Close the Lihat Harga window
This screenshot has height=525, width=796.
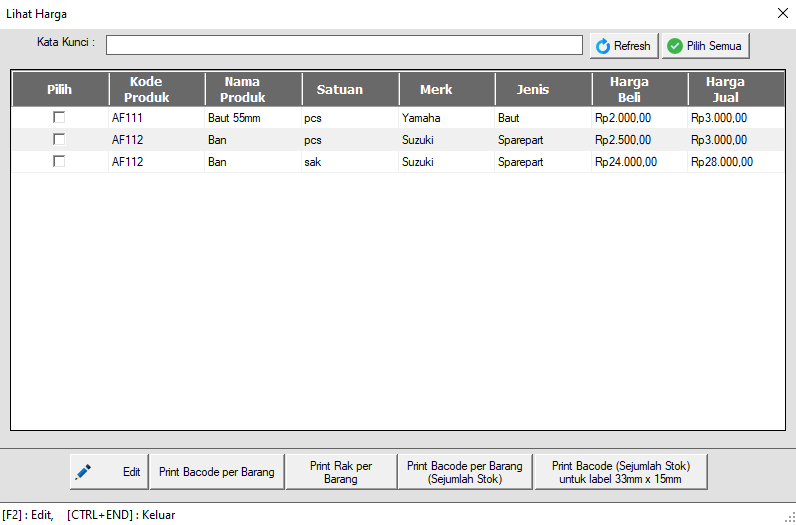(783, 14)
